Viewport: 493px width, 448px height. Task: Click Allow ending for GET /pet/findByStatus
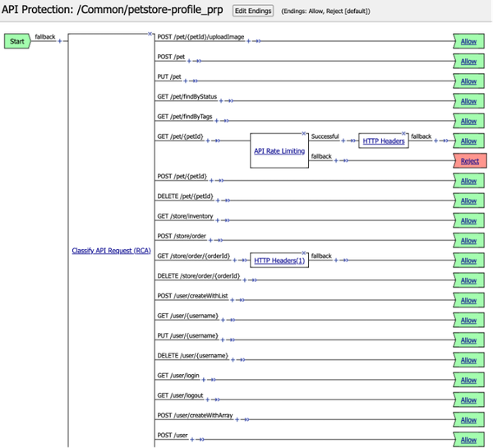(468, 101)
